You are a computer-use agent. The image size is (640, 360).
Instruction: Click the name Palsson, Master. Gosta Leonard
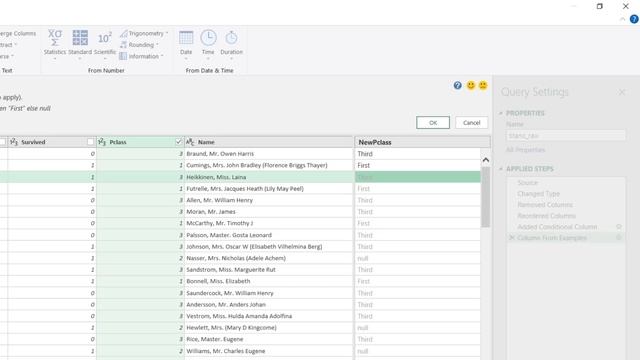[229, 235]
